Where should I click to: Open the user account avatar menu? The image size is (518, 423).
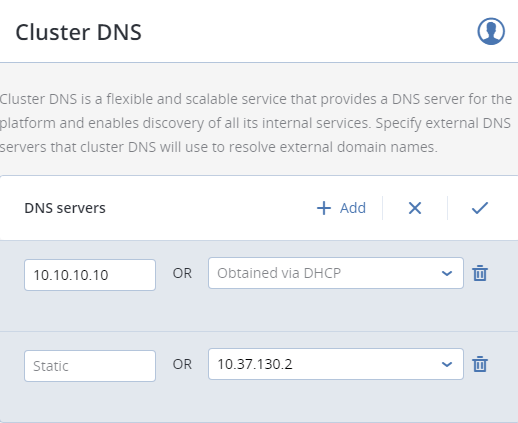click(491, 31)
